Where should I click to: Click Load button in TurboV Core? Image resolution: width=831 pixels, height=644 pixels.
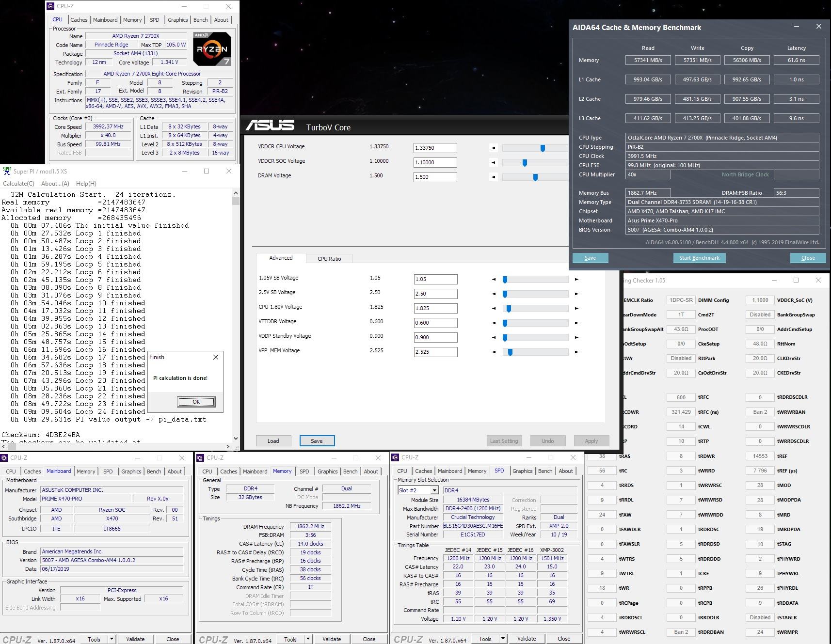[273, 441]
